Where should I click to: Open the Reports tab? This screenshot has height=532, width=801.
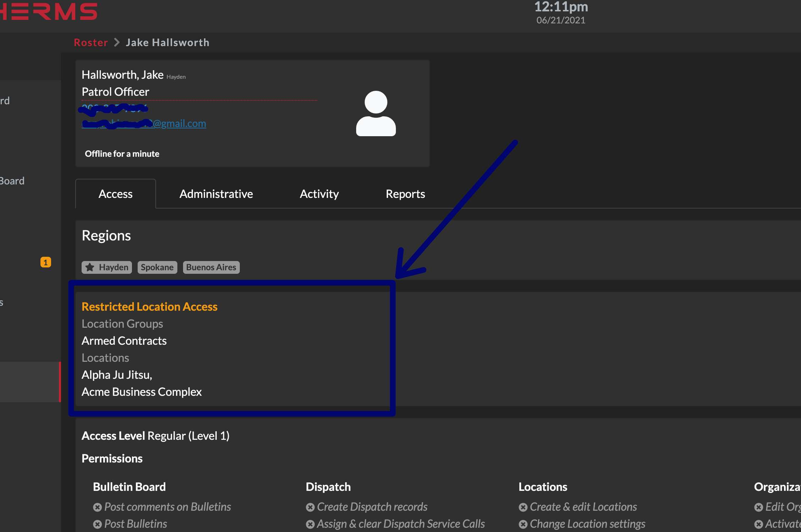(405, 194)
